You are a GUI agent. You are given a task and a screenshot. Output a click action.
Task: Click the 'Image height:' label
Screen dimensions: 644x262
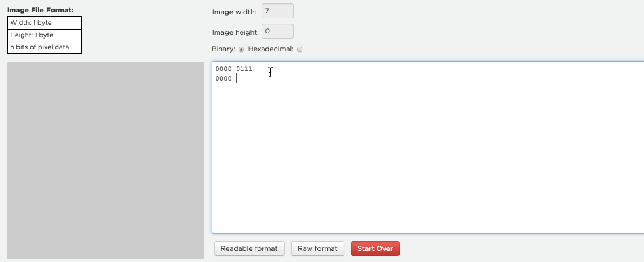point(235,32)
